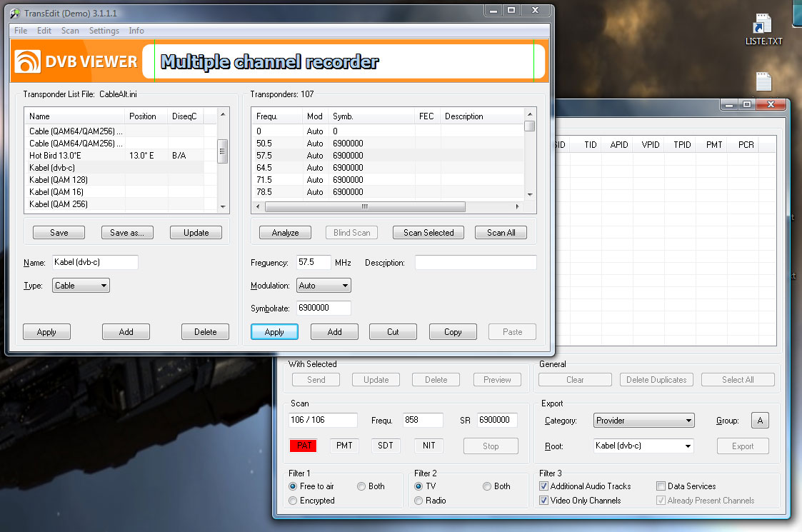Click into the Description input field
Image resolution: width=802 pixels, height=532 pixels.
[x=476, y=262]
